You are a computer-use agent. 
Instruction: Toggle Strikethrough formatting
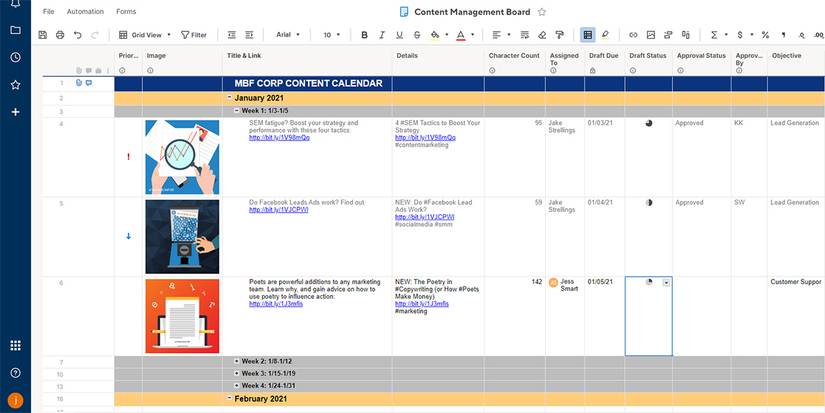(x=417, y=35)
